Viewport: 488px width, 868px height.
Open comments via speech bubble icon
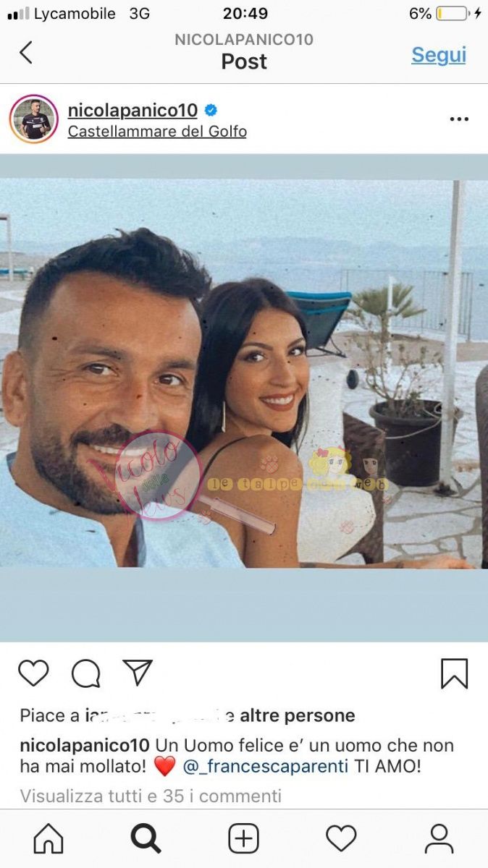tap(85, 673)
